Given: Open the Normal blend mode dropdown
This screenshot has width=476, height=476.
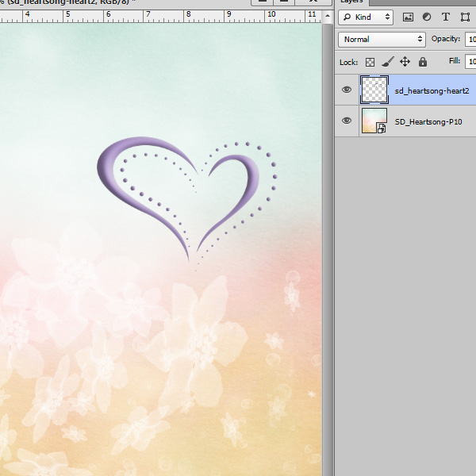Looking at the screenshot, I should pyautogui.click(x=382, y=40).
